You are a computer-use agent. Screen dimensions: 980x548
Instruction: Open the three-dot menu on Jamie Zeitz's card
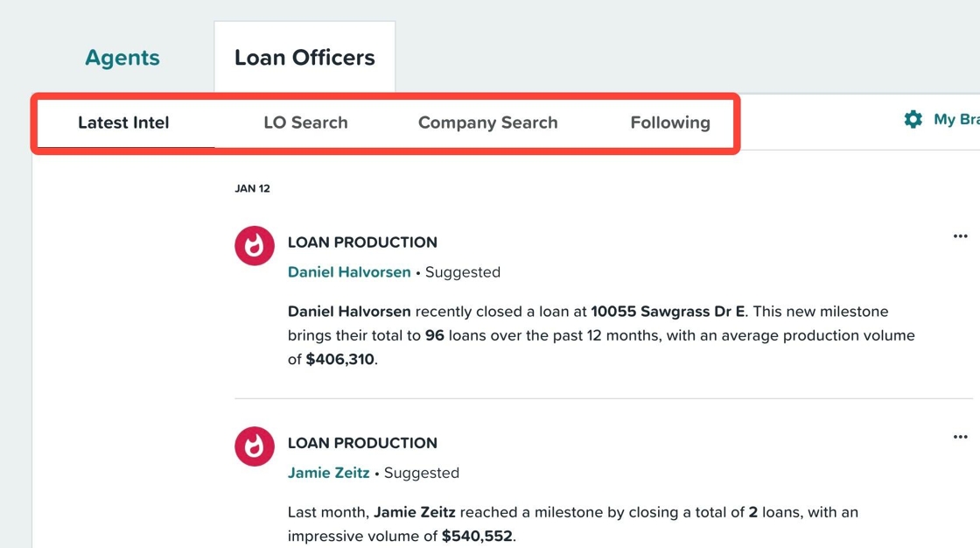(961, 438)
